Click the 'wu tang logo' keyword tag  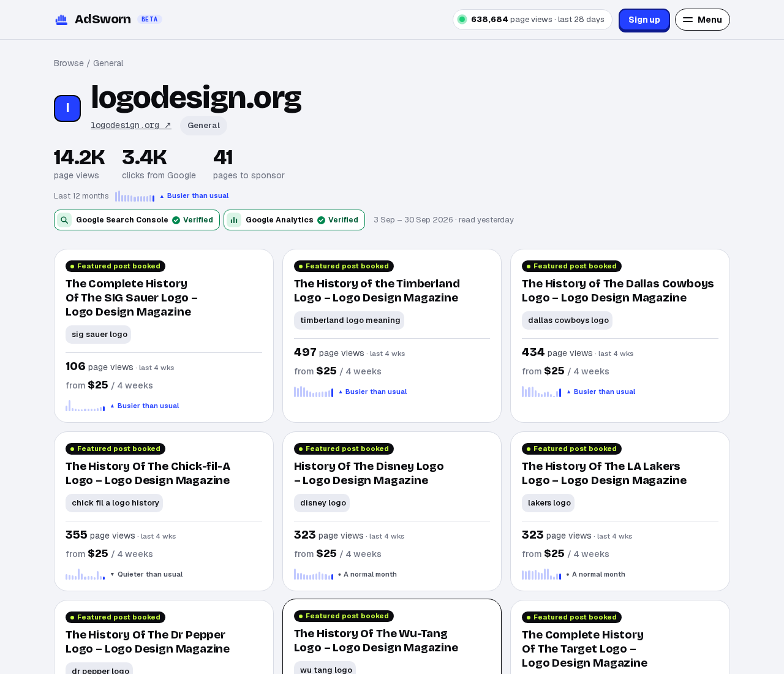click(325, 668)
